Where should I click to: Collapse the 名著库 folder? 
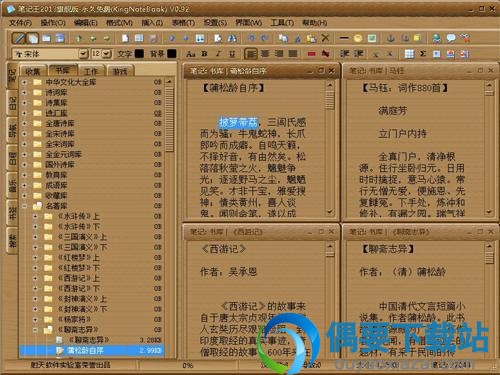(x=24, y=206)
